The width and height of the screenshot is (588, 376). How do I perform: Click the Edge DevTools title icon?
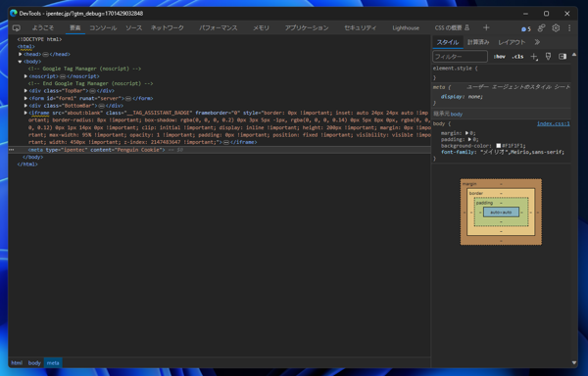click(x=14, y=13)
